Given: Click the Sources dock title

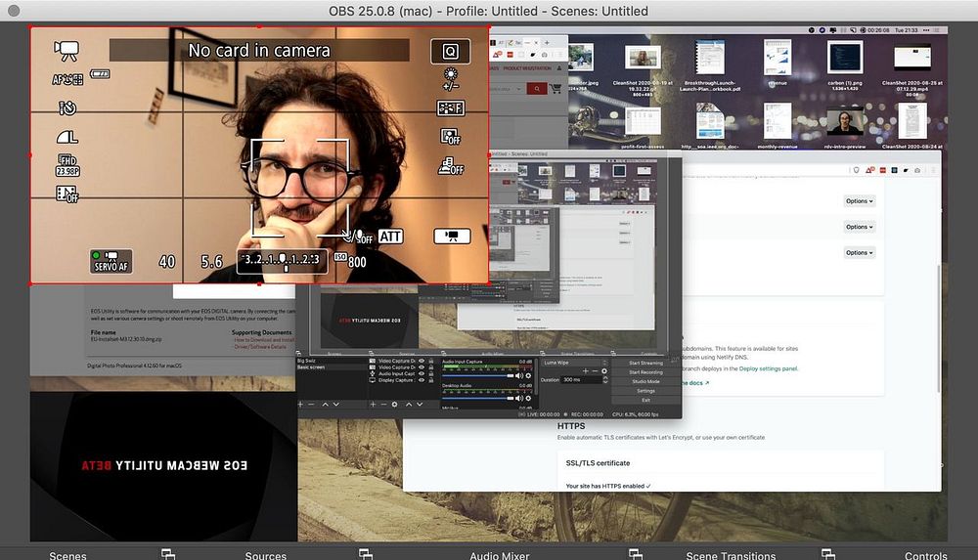Looking at the screenshot, I should pyautogui.click(x=266, y=555).
